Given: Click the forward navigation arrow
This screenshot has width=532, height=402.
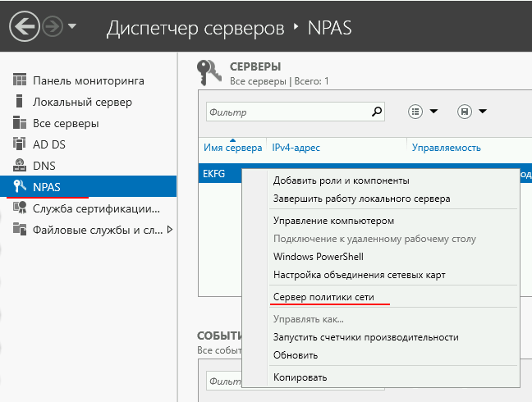Looking at the screenshot, I should (x=53, y=26).
